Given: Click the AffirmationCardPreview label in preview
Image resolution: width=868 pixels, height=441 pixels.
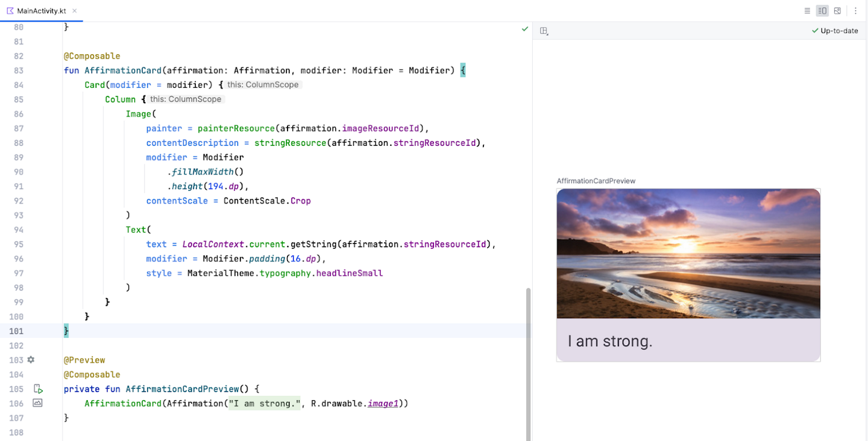Looking at the screenshot, I should coord(596,181).
